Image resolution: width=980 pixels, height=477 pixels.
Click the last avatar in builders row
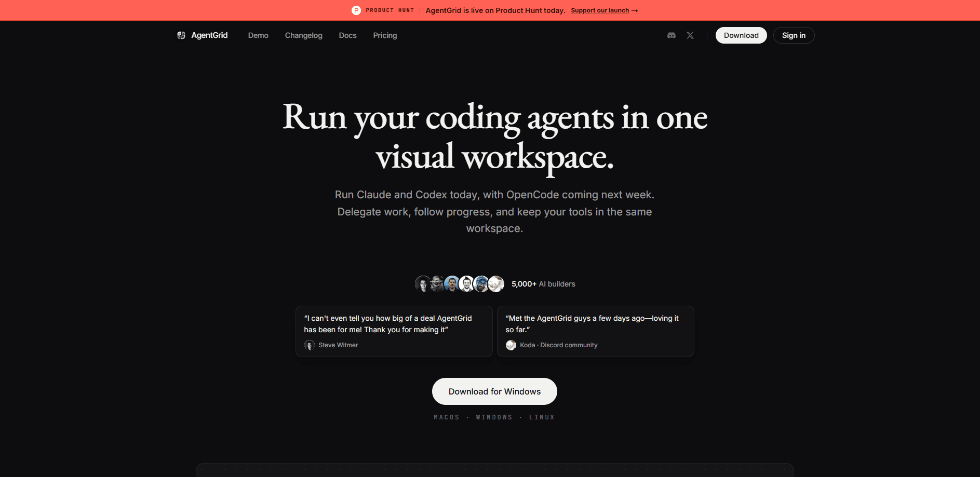click(496, 284)
